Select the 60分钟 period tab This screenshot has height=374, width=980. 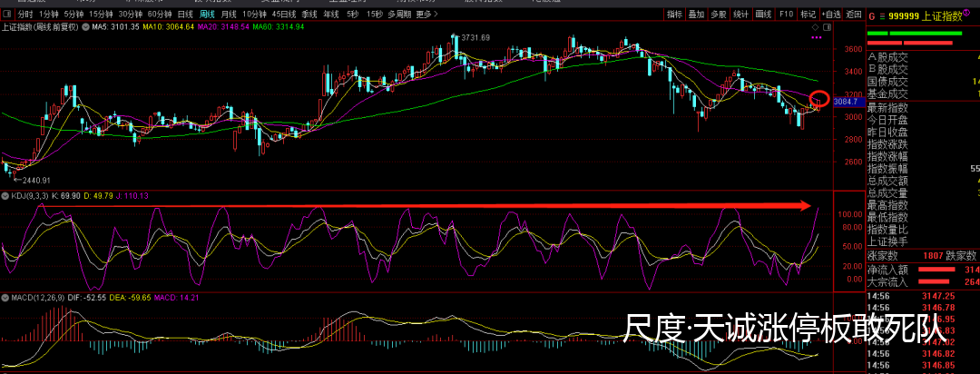[159, 15]
